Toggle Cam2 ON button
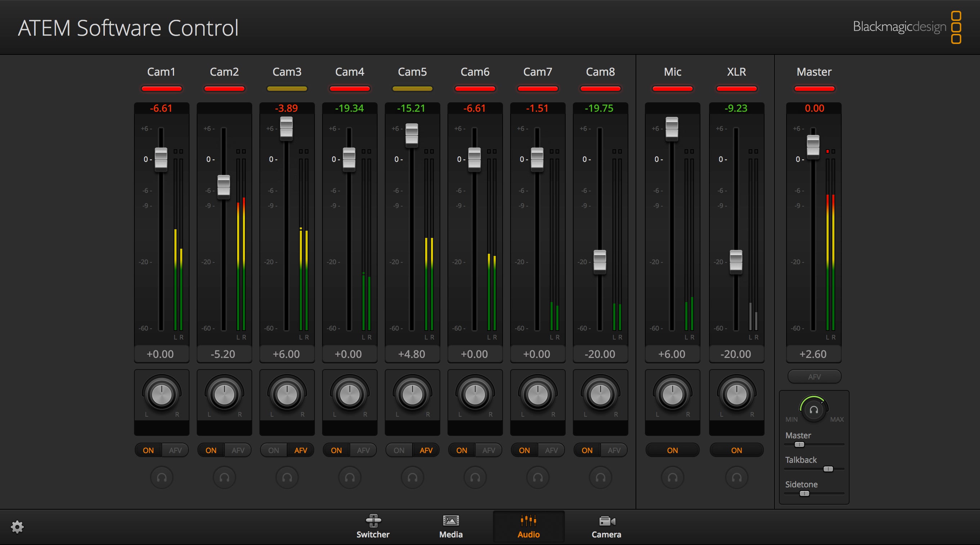The height and width of the screenshot is (545, 980). pos(211,450)
